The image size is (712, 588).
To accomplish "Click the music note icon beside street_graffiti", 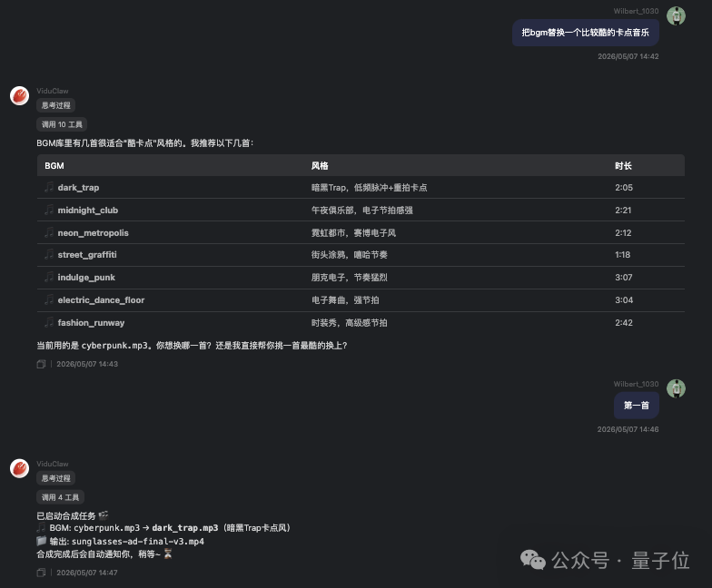I will 49,254.
